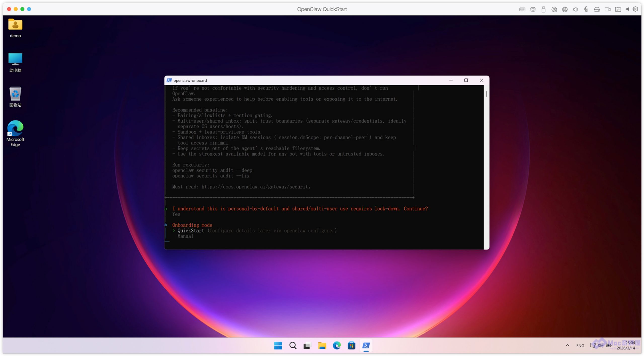Select QuickStart onboarding mode option

pyautogui.click(x=191, y=231)
